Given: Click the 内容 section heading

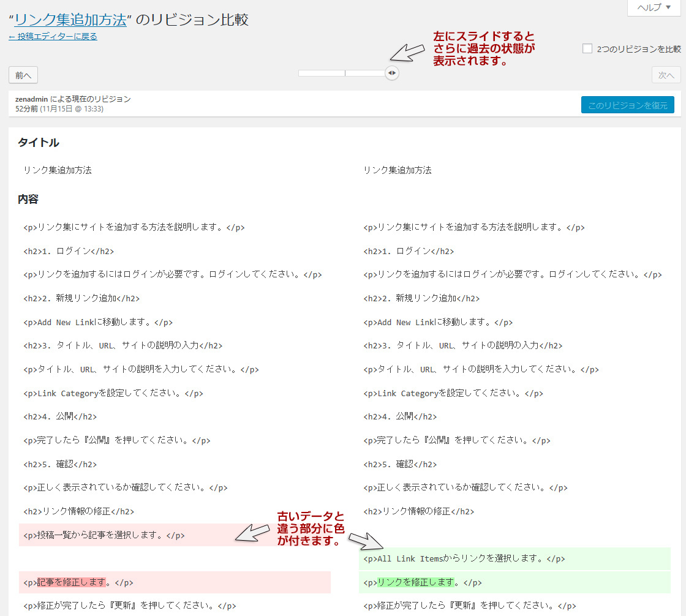Looking at the screenshot, I should tap(28, 199).
